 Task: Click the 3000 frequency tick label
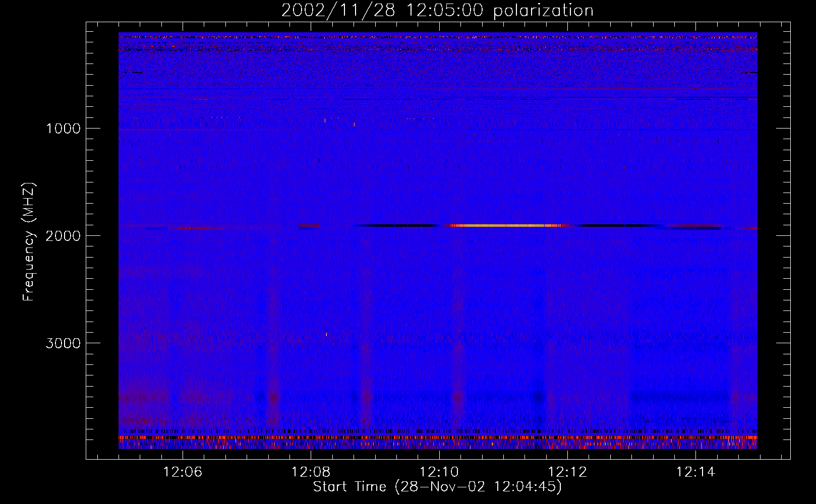point(63,343)
